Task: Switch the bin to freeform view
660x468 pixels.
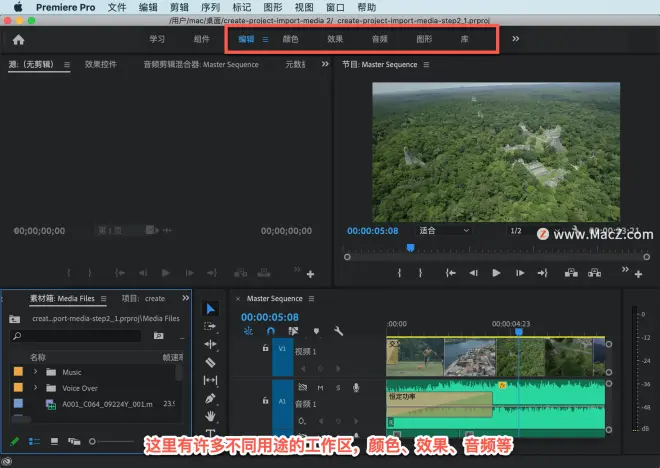Action: pyautogui.click(x=74, y=441)
